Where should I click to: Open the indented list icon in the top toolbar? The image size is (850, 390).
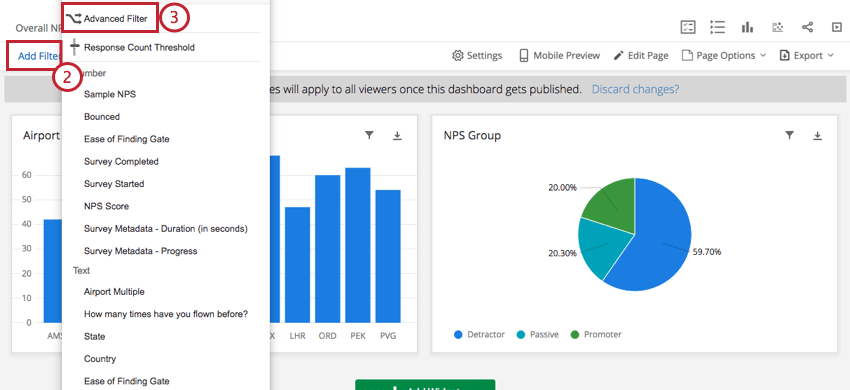(718, 27)
